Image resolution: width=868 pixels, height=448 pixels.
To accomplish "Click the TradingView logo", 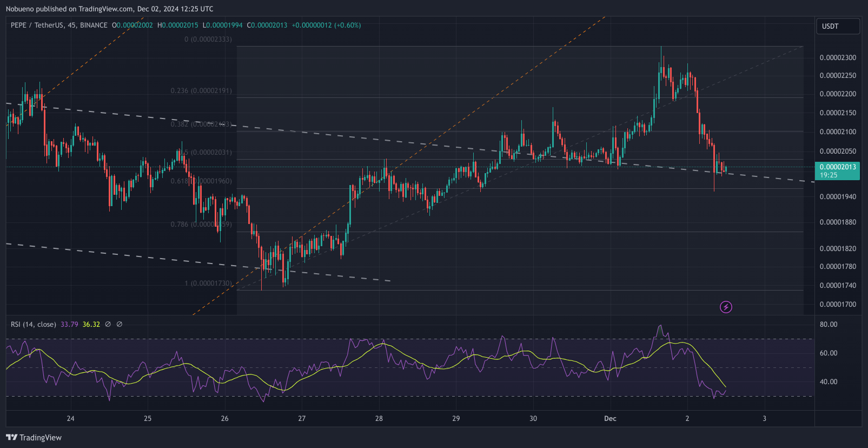I will click(34, 437).
